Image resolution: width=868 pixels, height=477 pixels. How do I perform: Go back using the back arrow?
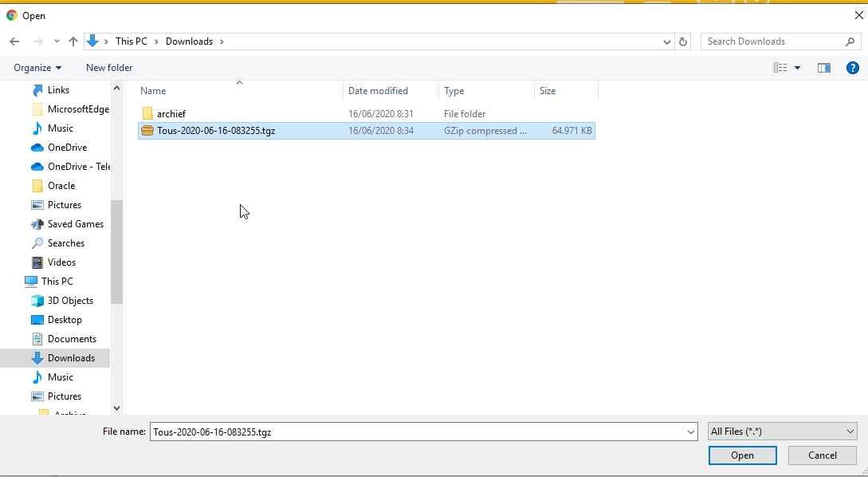click(14, 41)
